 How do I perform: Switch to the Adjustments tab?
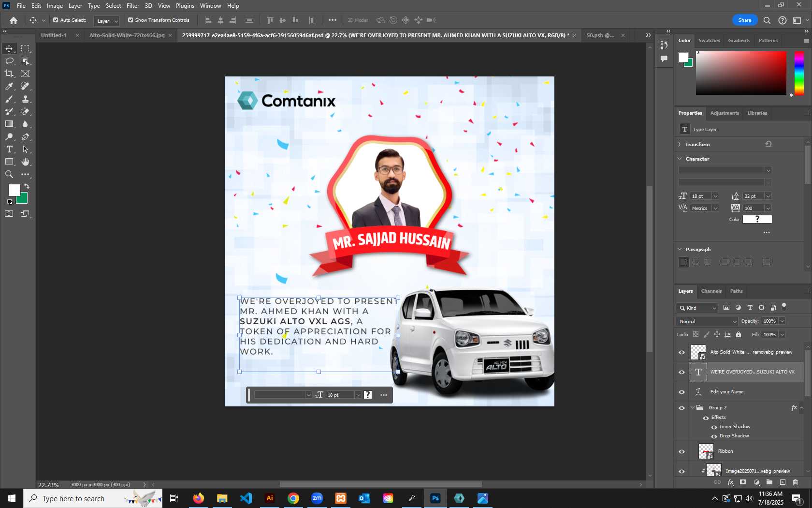click(725, 113)
